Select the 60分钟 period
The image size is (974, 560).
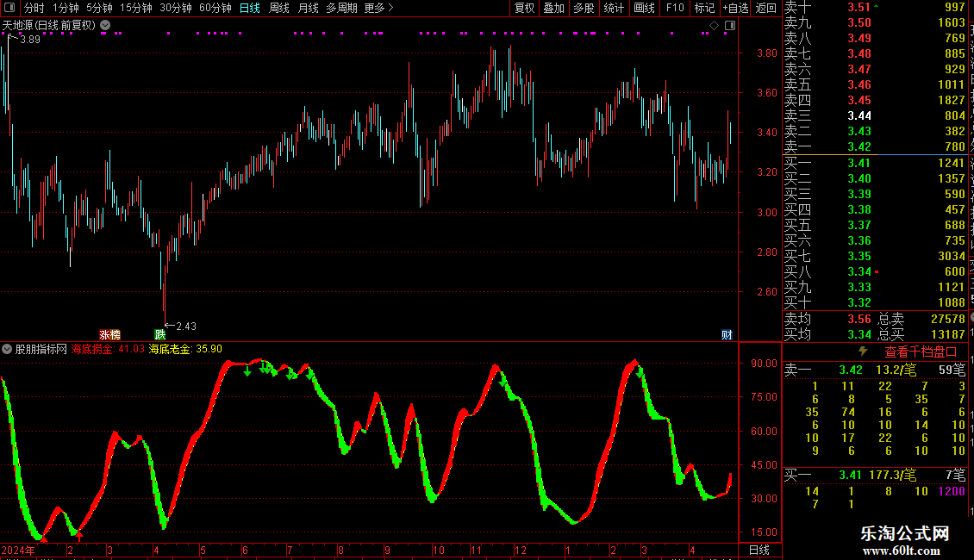click(215, 8)
